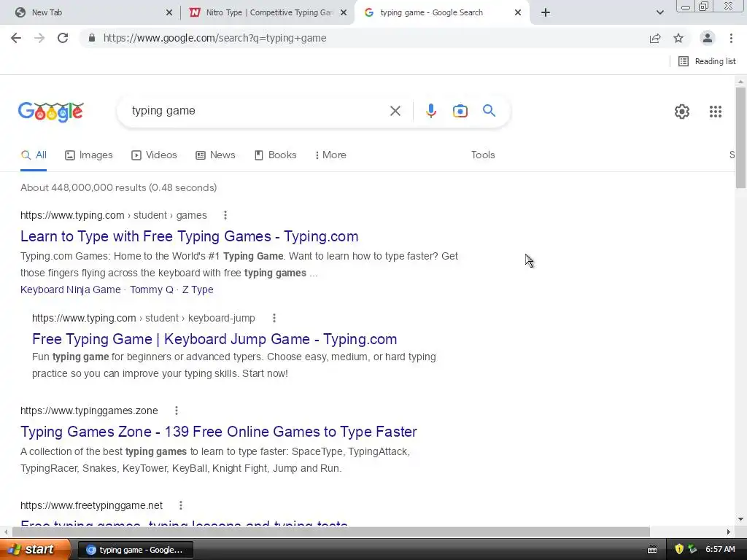This screenshot has width=747, height=560.
Task: Click the share page icon in address bar
Action: (x=655, y=38)
